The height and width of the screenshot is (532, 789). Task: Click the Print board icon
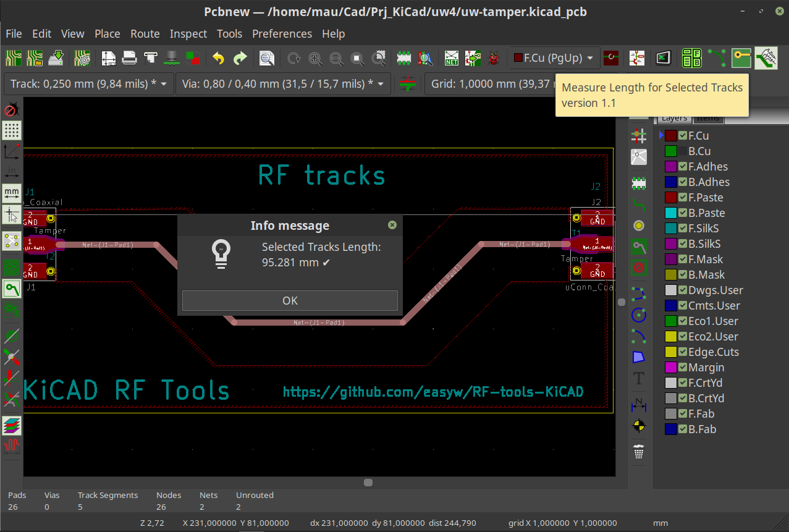(x=129, y=58)
